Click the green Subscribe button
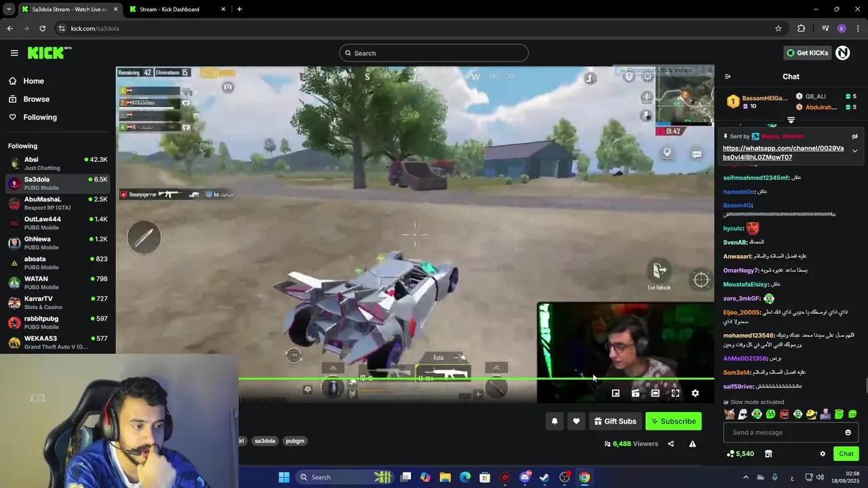This screenshot has height=488, width=868. click(673, 421)
